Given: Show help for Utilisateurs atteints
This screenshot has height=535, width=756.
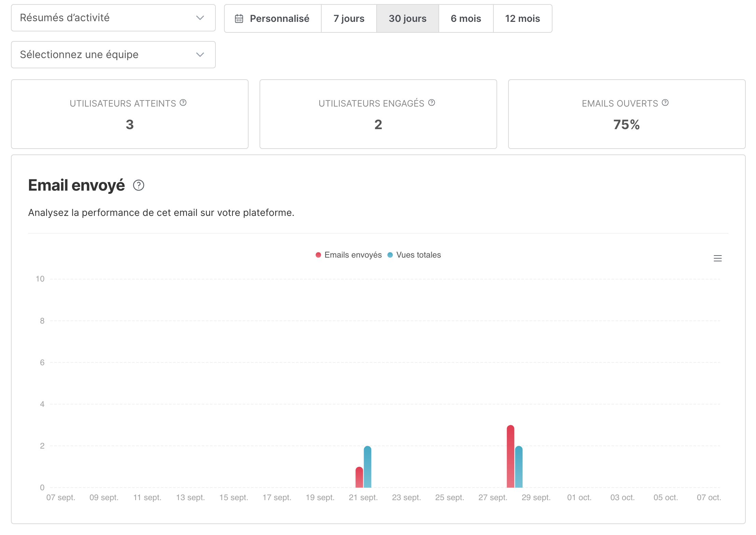Looking at the screenshot, I should tap(183, 102).
